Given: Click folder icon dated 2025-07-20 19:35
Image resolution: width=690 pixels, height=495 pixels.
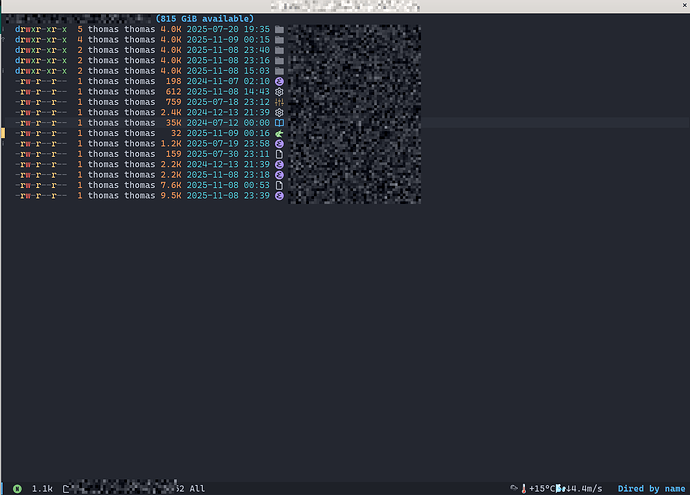Looking at the screenshot, I should coord(279,29).
